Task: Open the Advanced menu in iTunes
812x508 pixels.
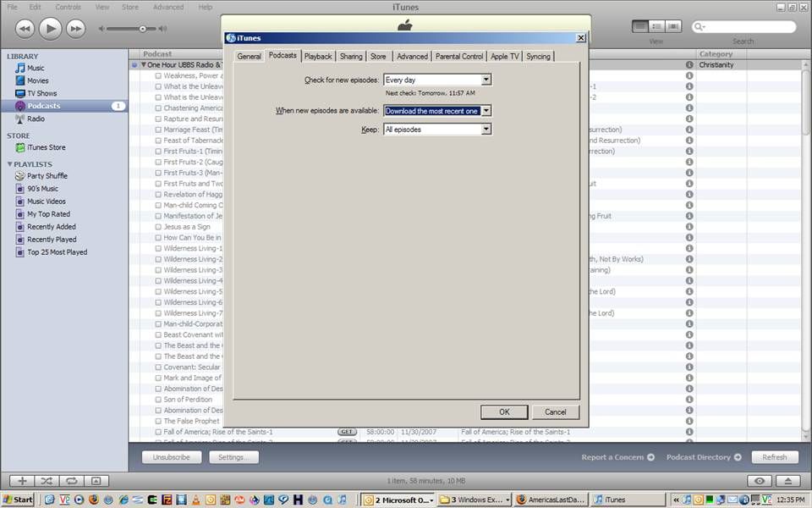Action: click(x=168, y=7)
